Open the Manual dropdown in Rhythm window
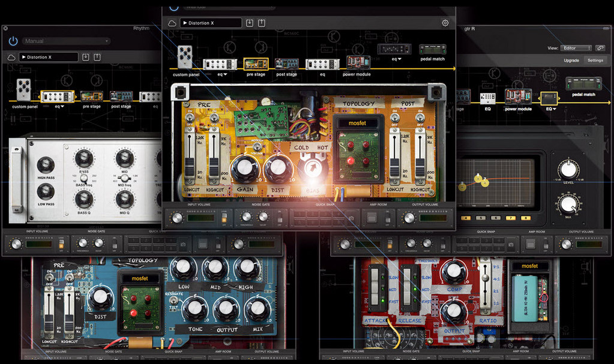Image resolution: width=614 pixels, height=364 pixels. pos(67,41)
